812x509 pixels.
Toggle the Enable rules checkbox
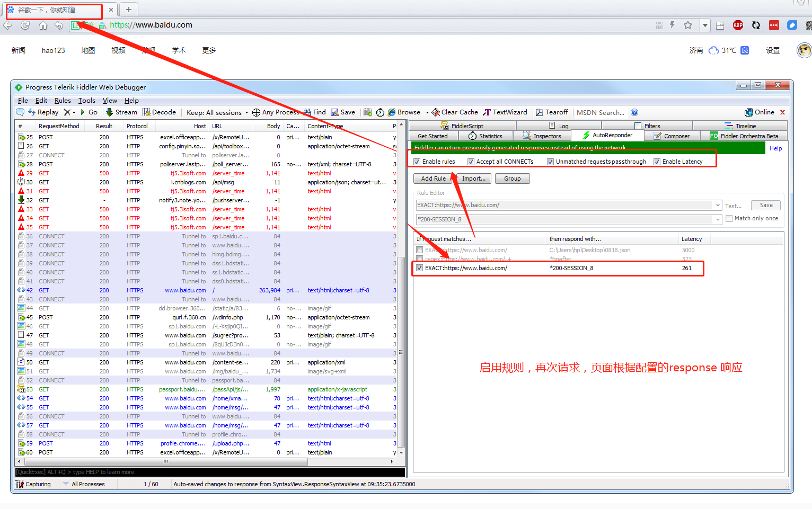[x=417, y=162]
